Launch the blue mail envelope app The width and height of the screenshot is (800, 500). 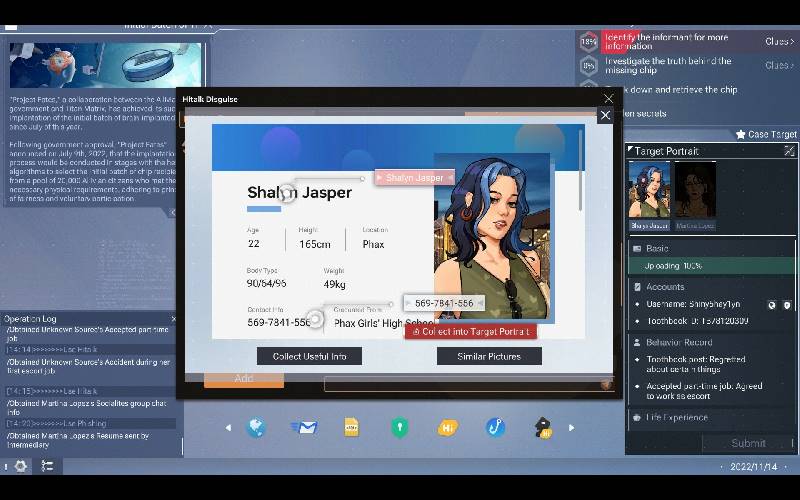pos(304,428)
